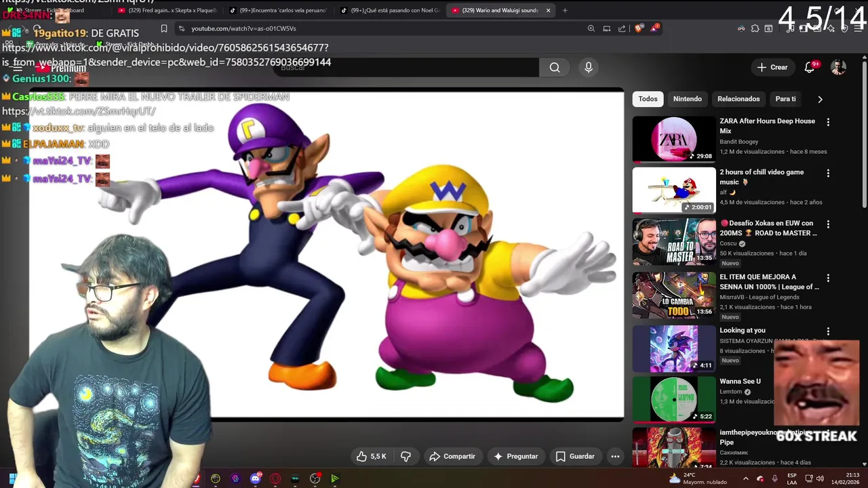Open options menu for chill video game music
Viewport: 868px width, 488px height.
[x=828, y=173]
